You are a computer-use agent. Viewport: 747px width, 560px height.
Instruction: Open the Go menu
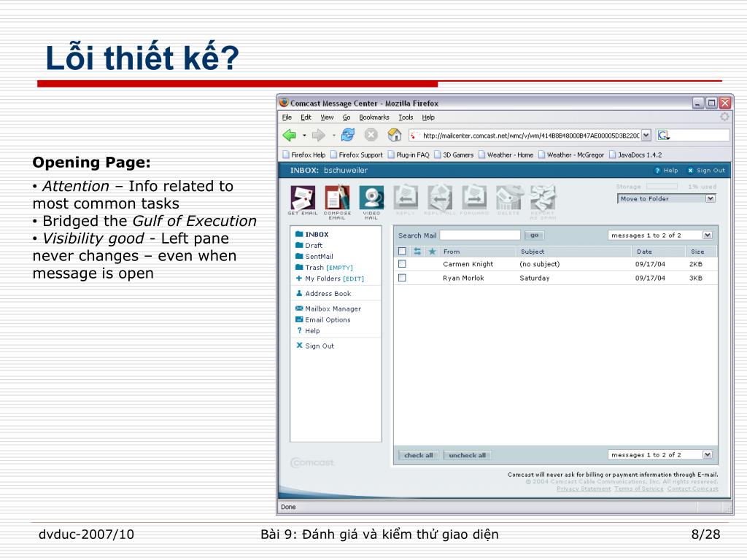347,117
